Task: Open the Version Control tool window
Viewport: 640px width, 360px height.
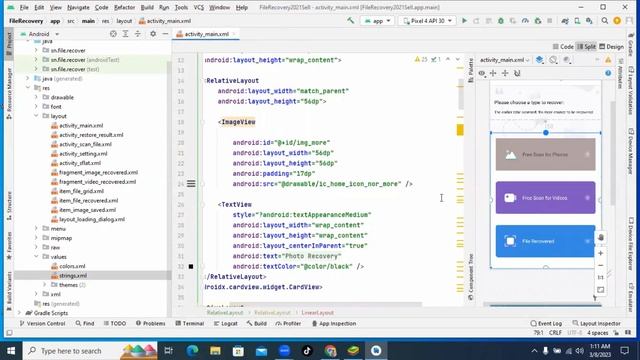Action: pos(42,323)
